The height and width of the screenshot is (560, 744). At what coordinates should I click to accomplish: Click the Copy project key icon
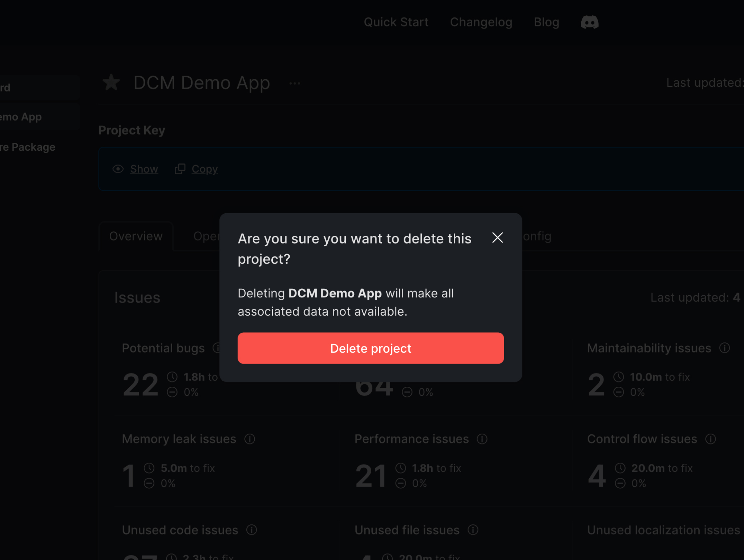coord(180,169)
